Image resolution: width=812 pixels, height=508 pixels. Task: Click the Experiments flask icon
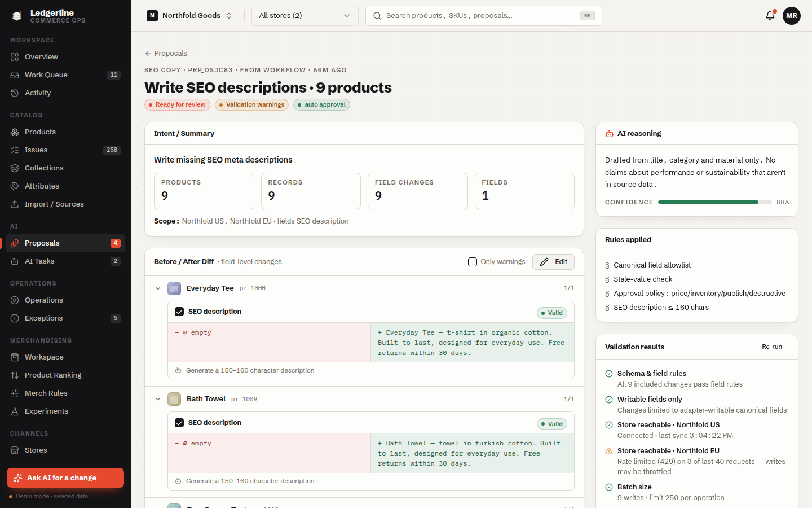pos(15,411)
